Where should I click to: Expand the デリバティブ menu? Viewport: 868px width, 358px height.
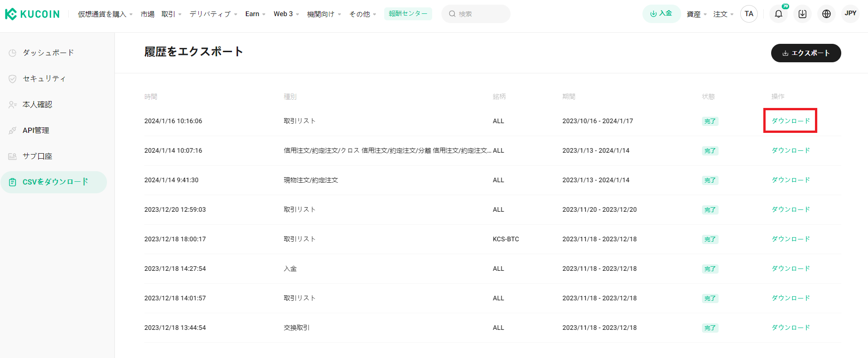pos(213,14)
